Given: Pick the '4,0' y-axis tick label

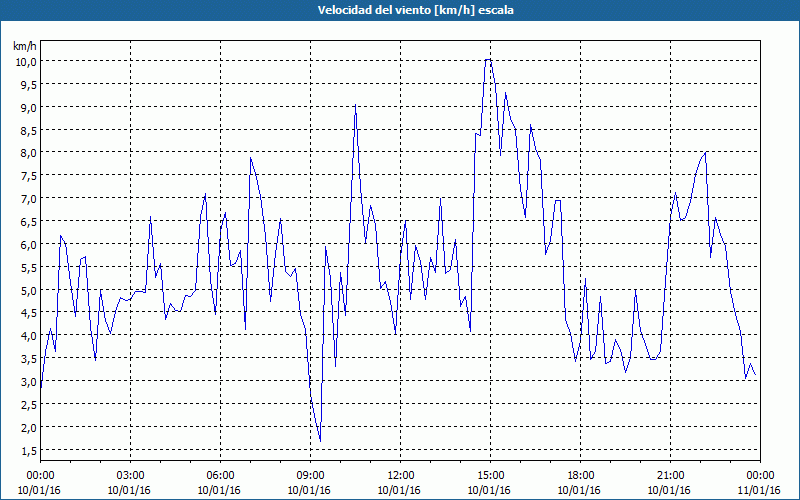Looking at the screenshot, I should point(28,336).
